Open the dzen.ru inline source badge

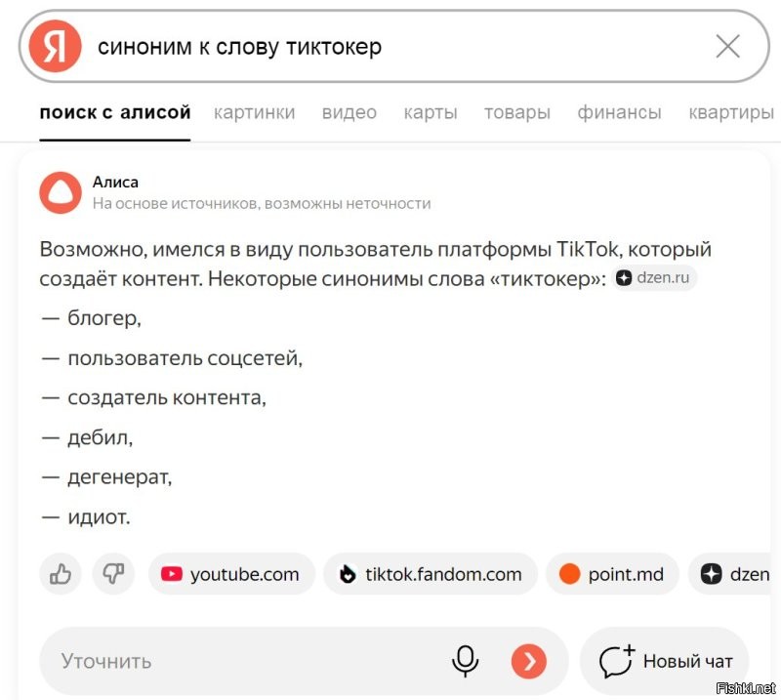click(x=654, y=277)
